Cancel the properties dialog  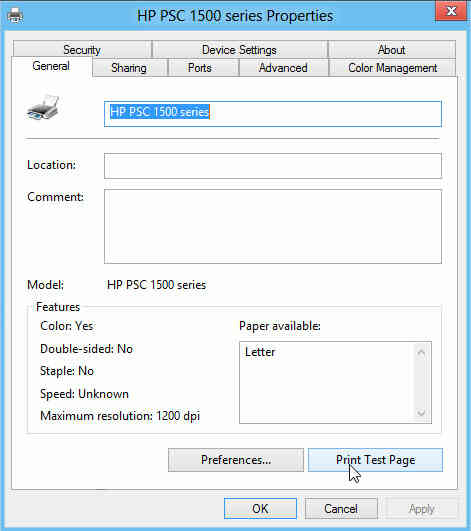pyautogui.click(x=341, y=508)
